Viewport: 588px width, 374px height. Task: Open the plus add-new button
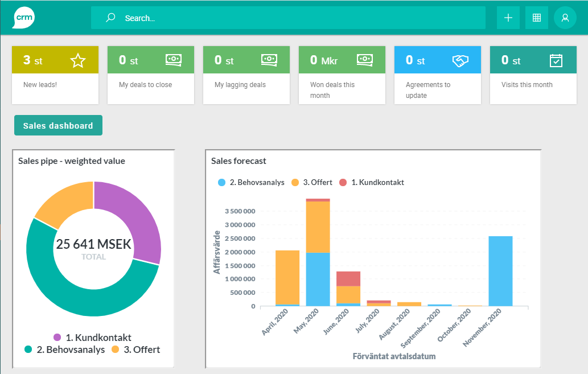click(x=508, y=18)
